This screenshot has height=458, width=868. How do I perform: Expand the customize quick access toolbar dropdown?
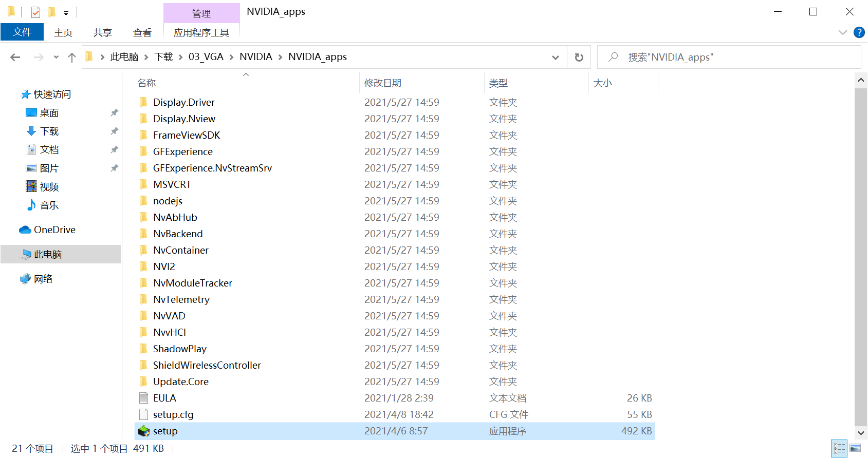point(66,13)
